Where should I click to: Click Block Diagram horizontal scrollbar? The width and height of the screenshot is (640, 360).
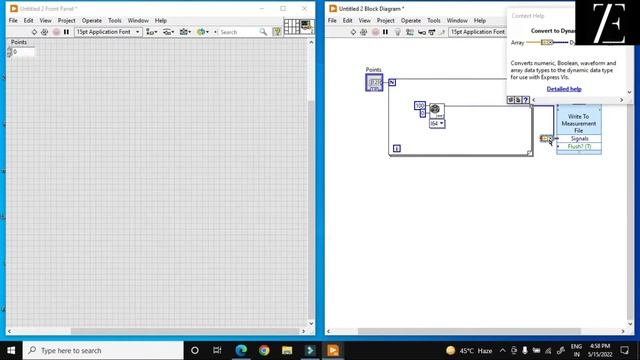[x=476, y=331]
